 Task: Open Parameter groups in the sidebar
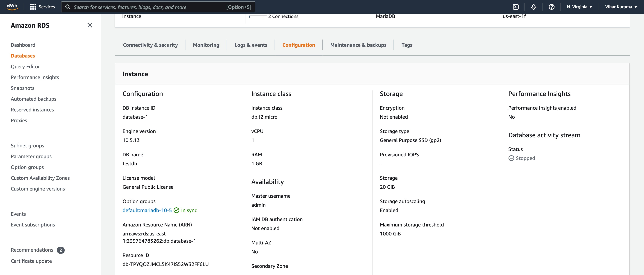[31, 157]
